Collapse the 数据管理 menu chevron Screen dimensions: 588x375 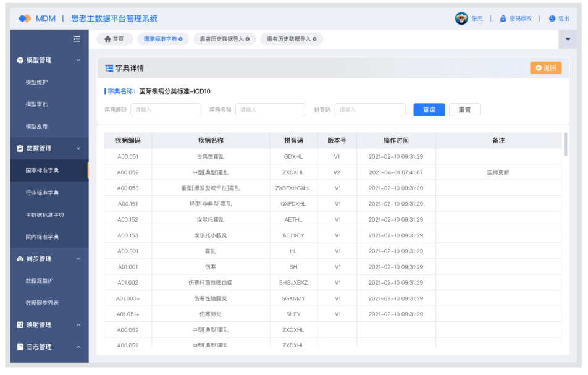pyautogui.click(x=78, y=148)
